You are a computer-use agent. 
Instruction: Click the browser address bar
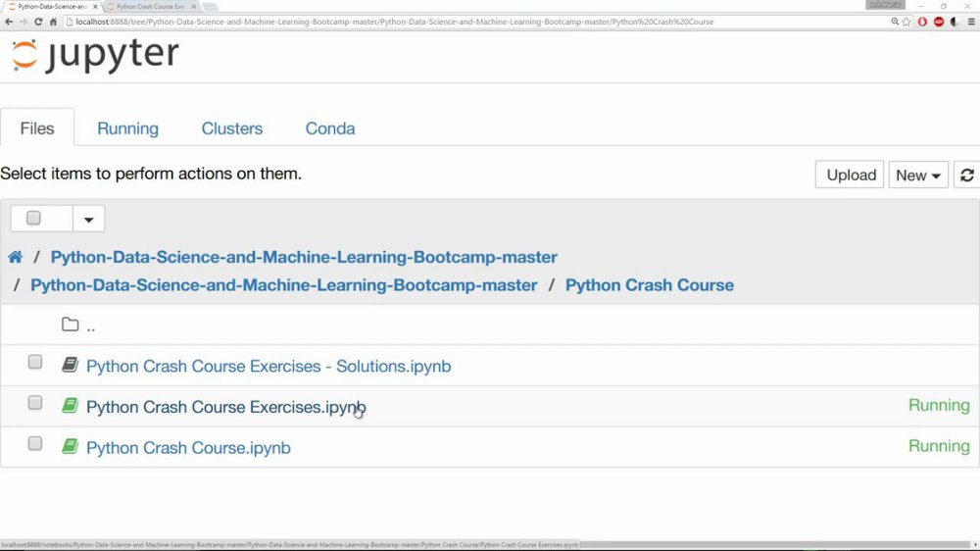[x=475, y=22]
